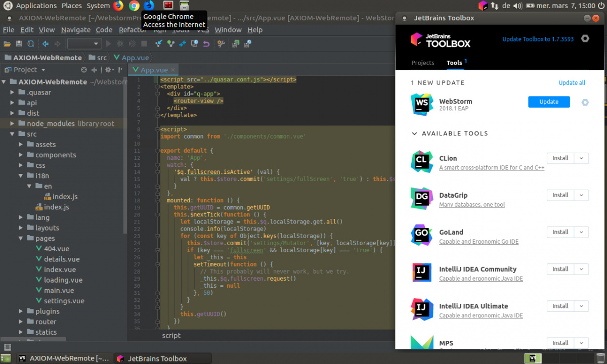Select the Tools tab in Toolbox
This screenshot has height=364, width=607.
454,63
